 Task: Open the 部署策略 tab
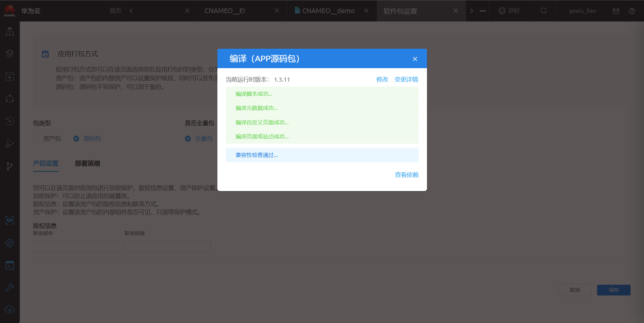(88, 164)
